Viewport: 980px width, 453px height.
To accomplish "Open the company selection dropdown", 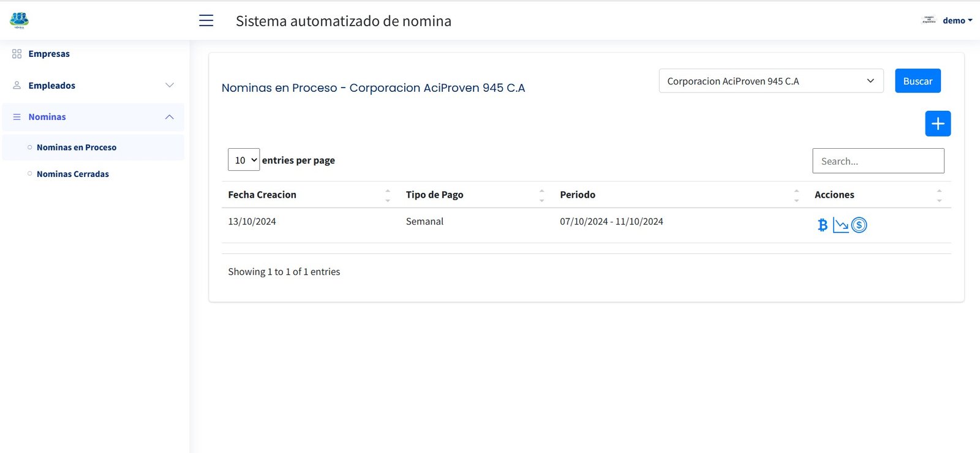I will pos(771,81).
